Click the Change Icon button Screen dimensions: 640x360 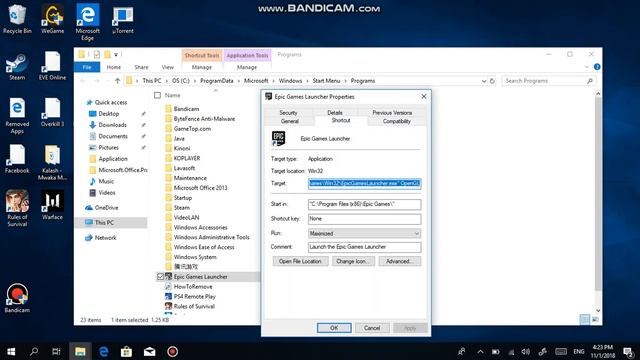coord(353,261)
